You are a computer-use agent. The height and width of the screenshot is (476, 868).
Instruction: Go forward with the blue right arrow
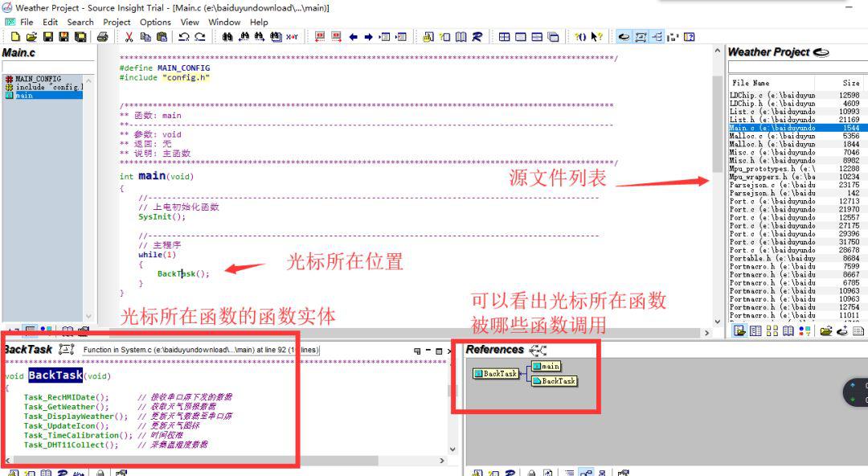[369, 37]
